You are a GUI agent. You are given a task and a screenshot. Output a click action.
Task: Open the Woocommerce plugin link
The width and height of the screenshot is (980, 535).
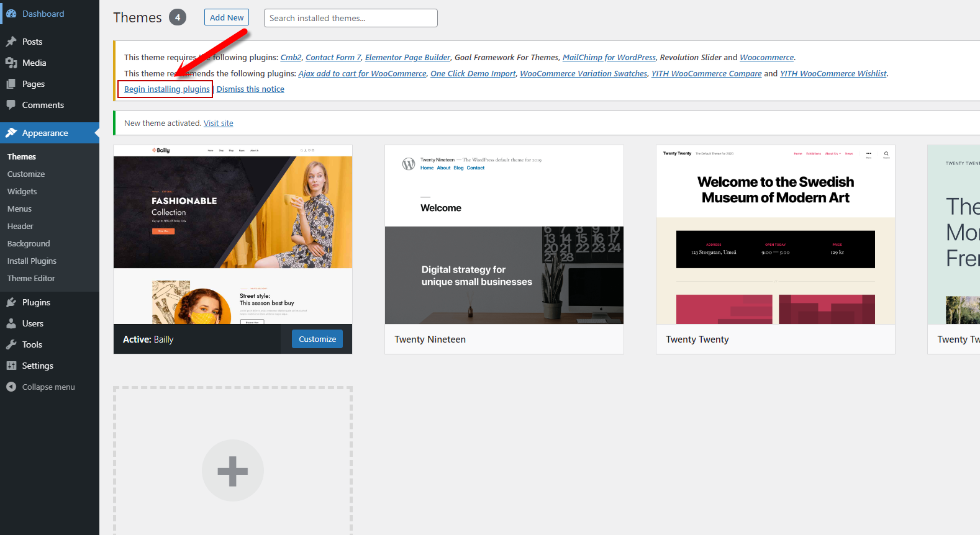766,57
